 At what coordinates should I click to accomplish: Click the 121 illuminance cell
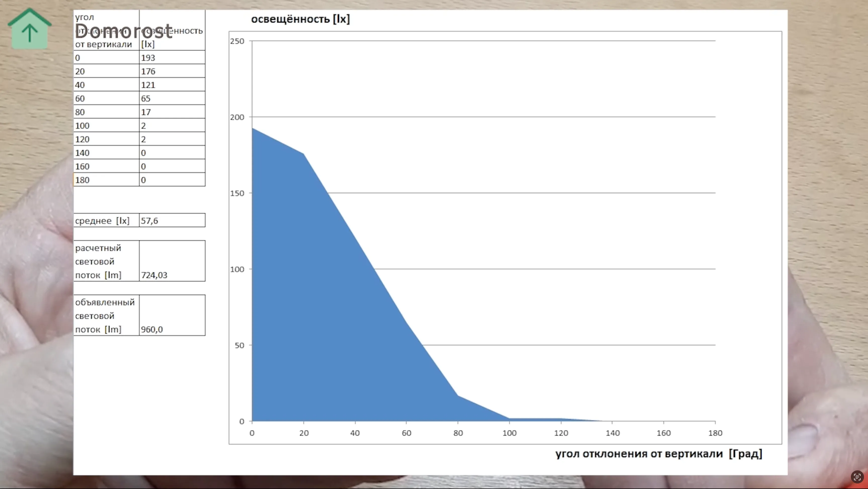[x=172, y=85]
